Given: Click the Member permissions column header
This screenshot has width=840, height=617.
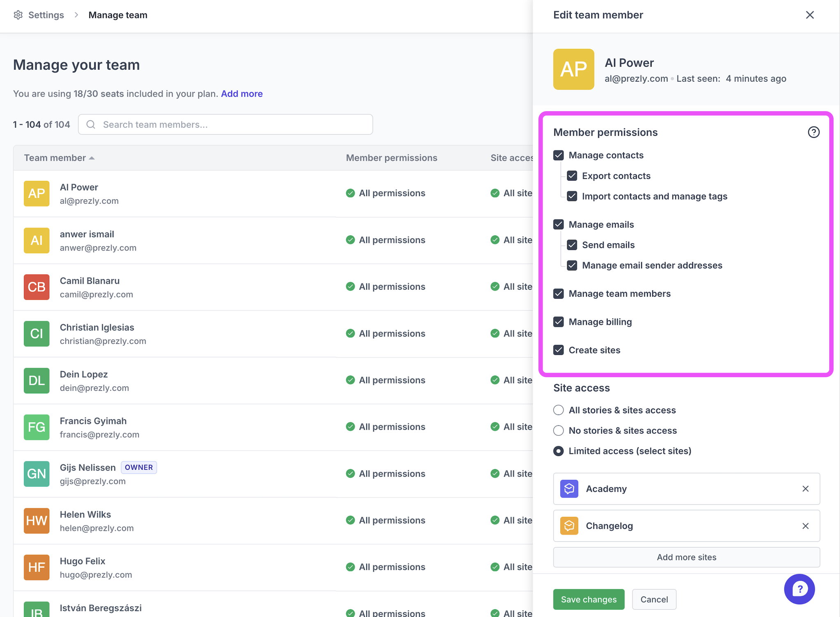Looking at the screenshot, I should click(391, 158).
